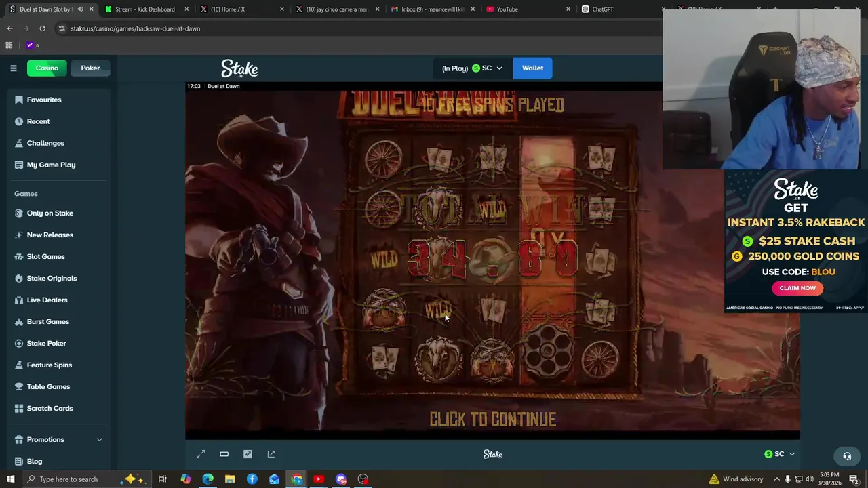The image size is (868, 488).
Task: Click the Scratch Cards icon
Action: pos(19,408)
